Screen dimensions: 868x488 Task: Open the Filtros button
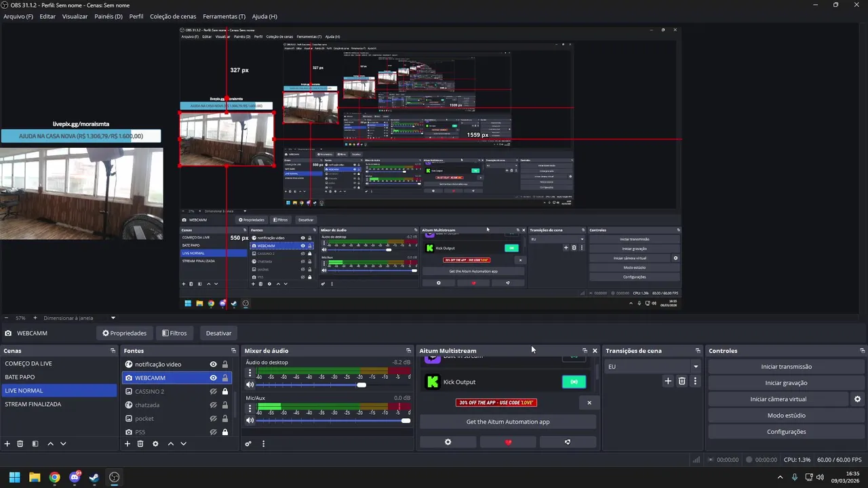coord(174,333)
